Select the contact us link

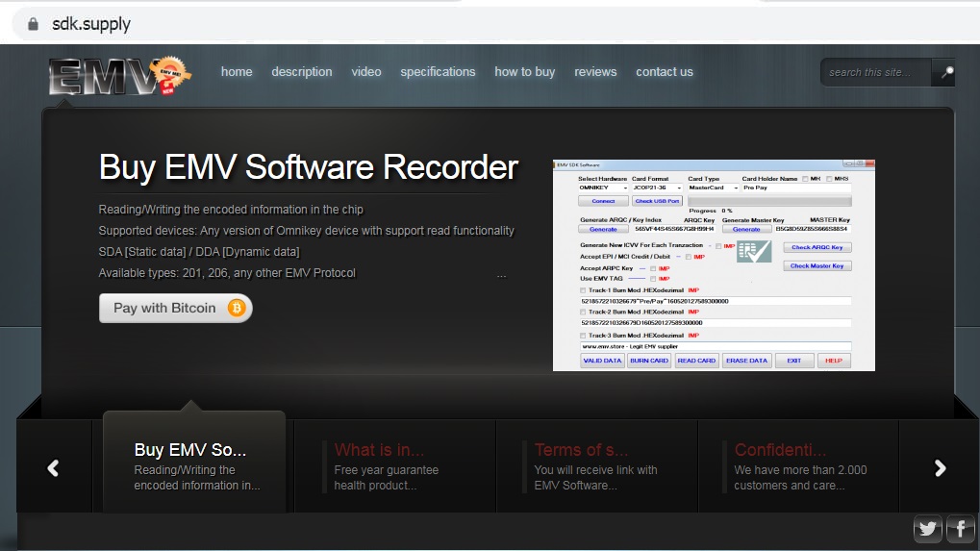664,72
